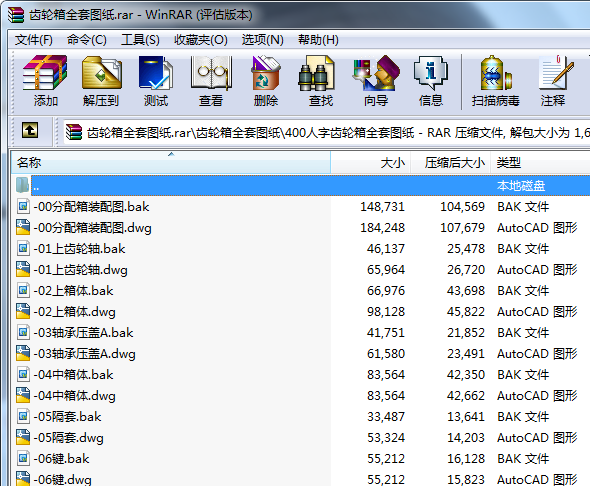590x486 pixels.
Task: Run the Test (测试) archive tool
Action: point(156,73)
